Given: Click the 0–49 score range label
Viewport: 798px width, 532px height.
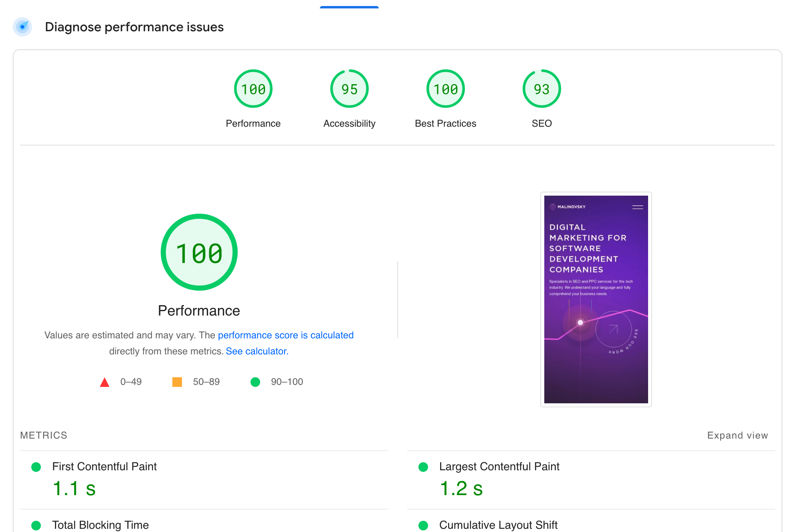Looking at the screenshot, I should pos(131,382).
